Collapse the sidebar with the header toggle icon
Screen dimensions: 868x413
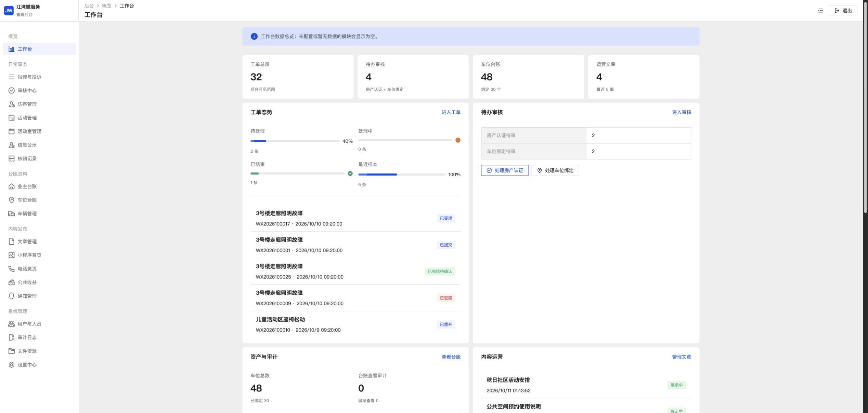tap(820, 11)
